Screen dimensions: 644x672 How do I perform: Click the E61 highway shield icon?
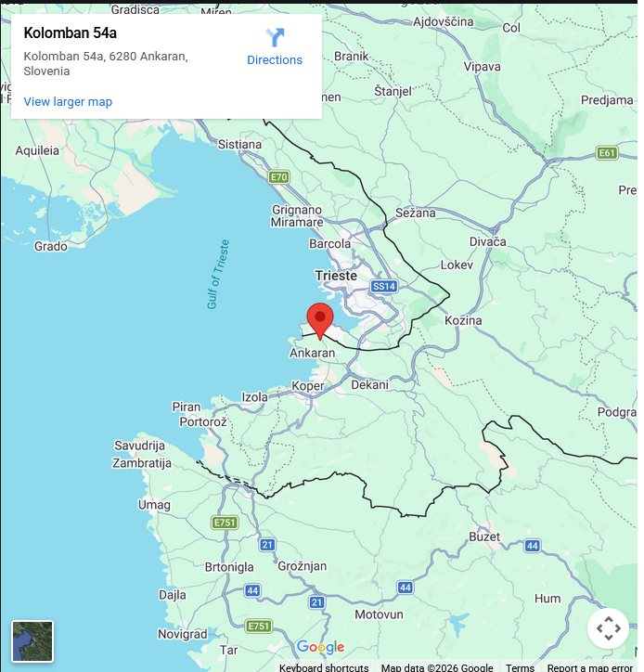click(x=607, y=153)
